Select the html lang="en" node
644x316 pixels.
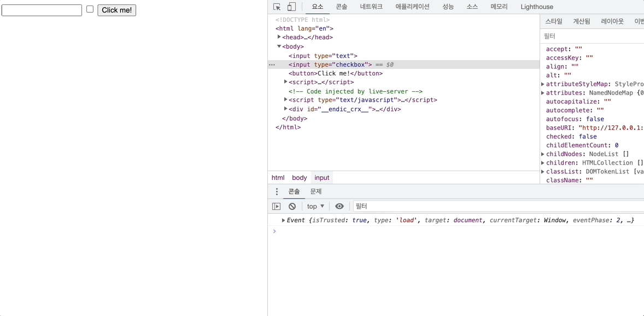pos(305,28)
